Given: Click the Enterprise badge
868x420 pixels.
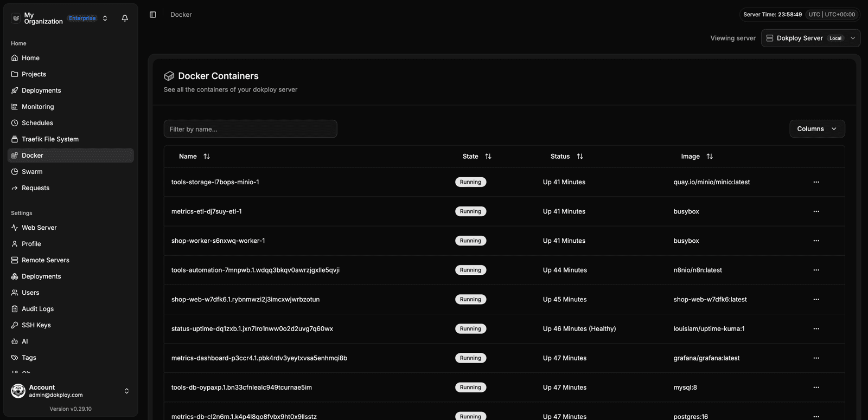Looking at the screenshot, I should pyautogui.click(x=82, y=18).
